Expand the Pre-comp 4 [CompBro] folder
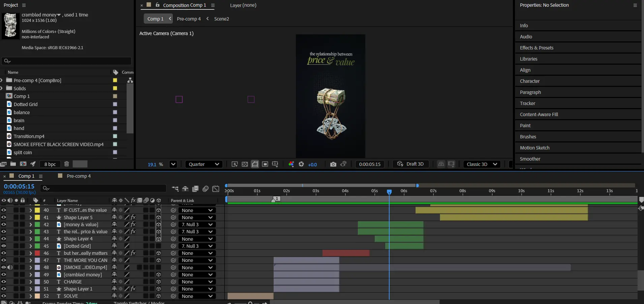The height and width of the screenshot is (304, 644). click(2, 80)
